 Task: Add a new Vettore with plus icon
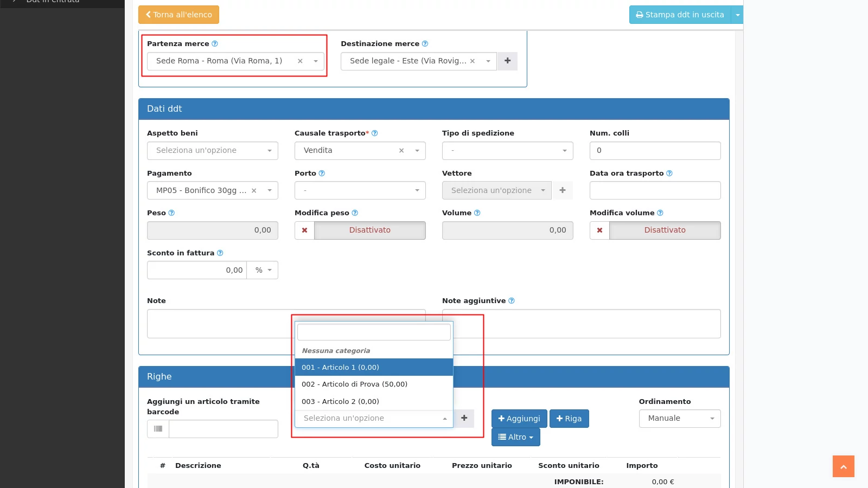[x=563, y=191]
